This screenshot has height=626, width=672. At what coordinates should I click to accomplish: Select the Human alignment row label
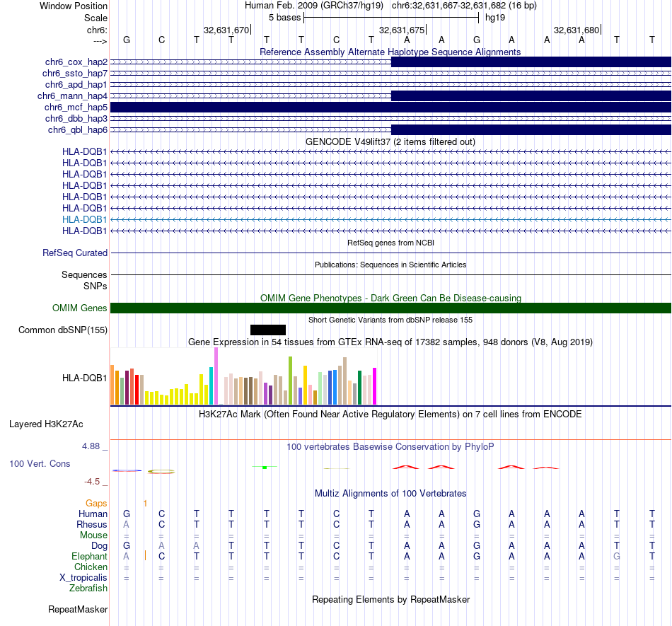pyautogui.click(x=93, y=514)
